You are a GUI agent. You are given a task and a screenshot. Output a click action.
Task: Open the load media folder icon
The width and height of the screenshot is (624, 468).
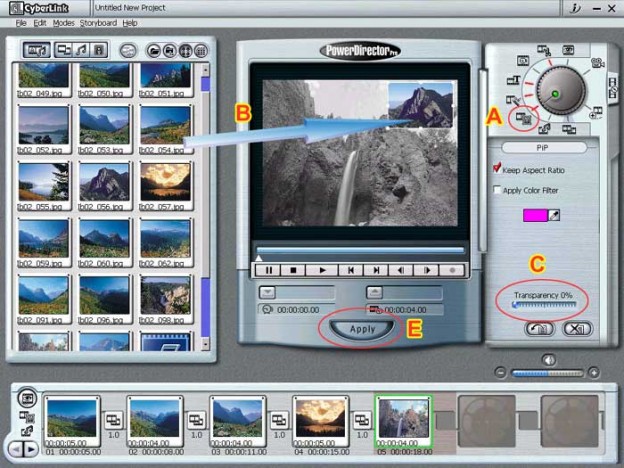pos(154,51)
